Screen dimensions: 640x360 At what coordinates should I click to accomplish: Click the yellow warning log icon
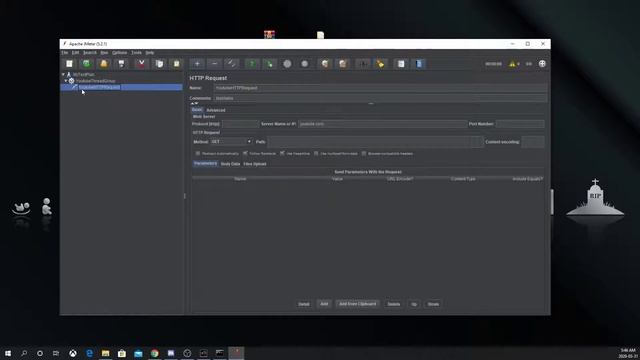tap(512, 64)
